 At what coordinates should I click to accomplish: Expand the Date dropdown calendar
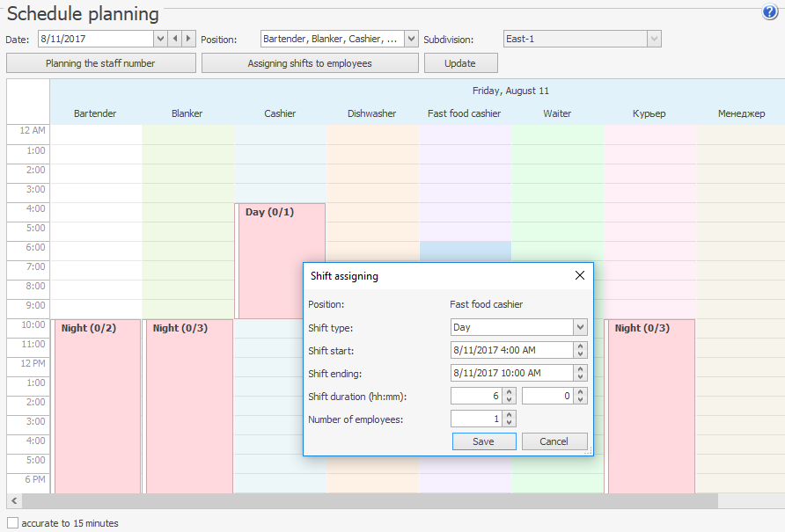(x=160, y=39)
